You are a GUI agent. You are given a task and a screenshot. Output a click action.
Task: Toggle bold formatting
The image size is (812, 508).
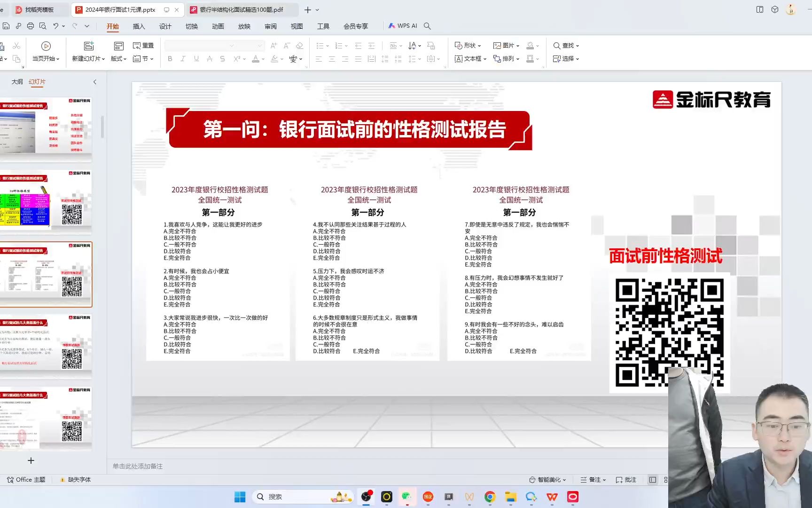tap(170, 59)
